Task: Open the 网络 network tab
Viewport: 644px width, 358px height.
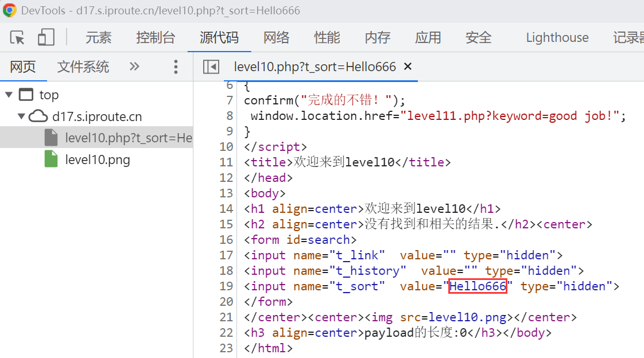Action: 277,38
